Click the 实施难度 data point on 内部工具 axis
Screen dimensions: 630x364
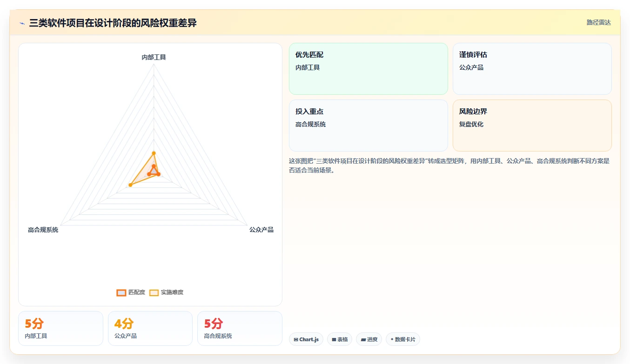(154, 153)
